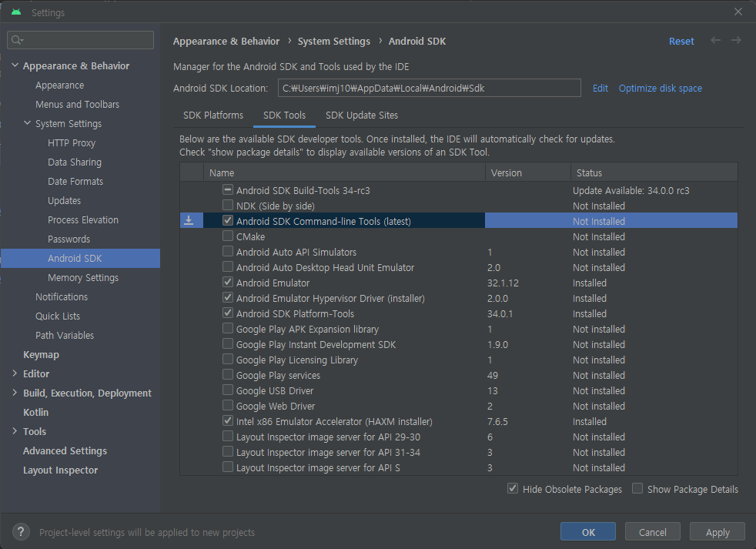Click the Cancel button
The image size is (756, 549).
[x=652, y=532]
